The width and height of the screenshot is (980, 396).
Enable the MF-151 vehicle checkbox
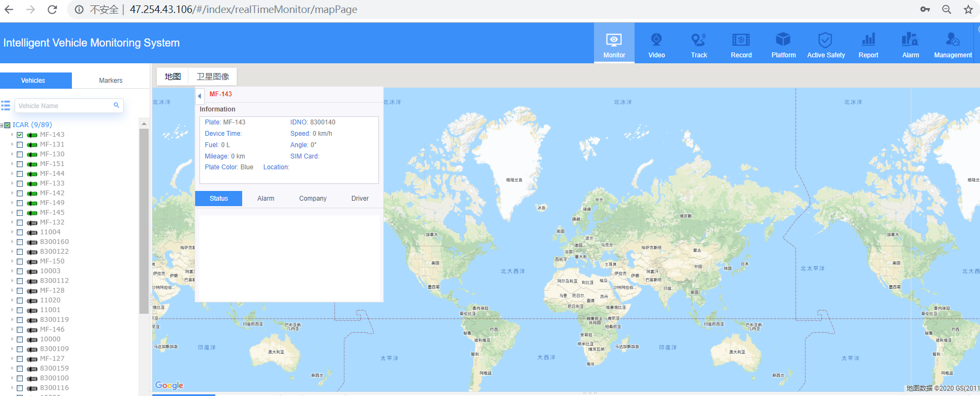(x=20, y=164)
